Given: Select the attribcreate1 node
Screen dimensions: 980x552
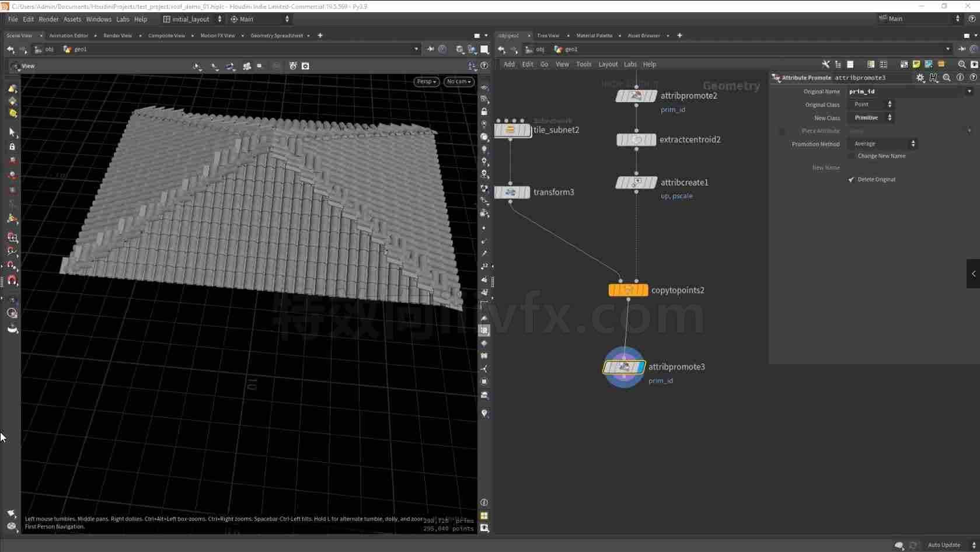Looking at the screenshot, I should tap(636, 183).
